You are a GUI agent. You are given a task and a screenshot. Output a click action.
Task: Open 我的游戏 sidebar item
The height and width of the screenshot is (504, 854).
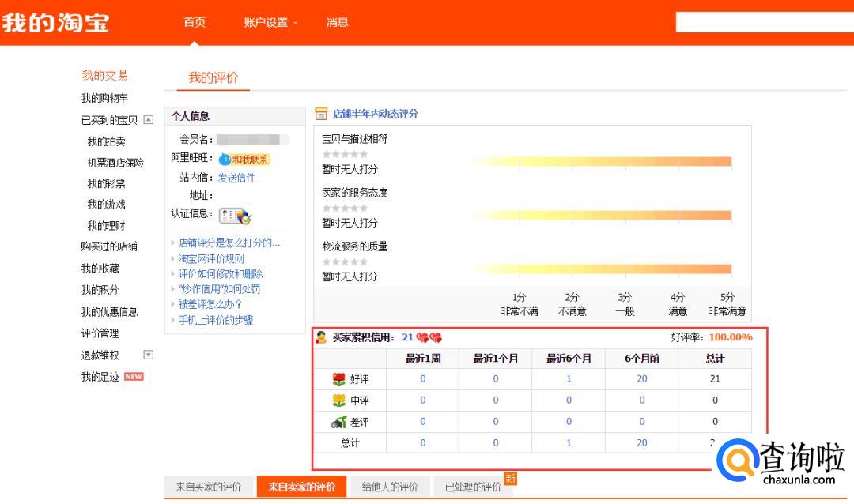(x=106, y=204)
